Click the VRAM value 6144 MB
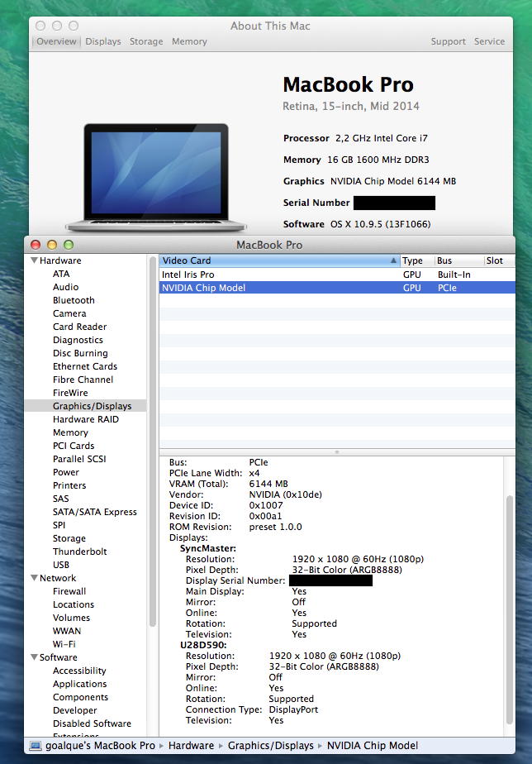The height and width of the screenshot is (764, 532). [x=268, y=484]
